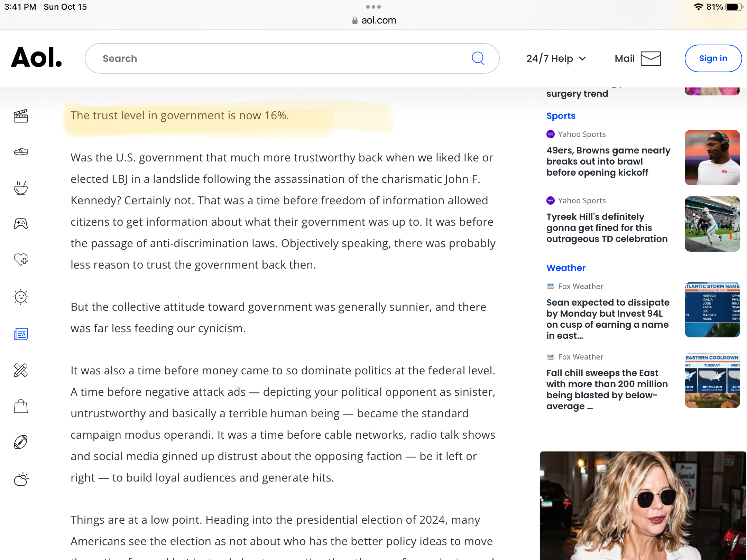The width and height of the screenshot is (747, 560).
Task: Open the crossed pencil and ruler sidebar icon
Action: pos(21,370)
